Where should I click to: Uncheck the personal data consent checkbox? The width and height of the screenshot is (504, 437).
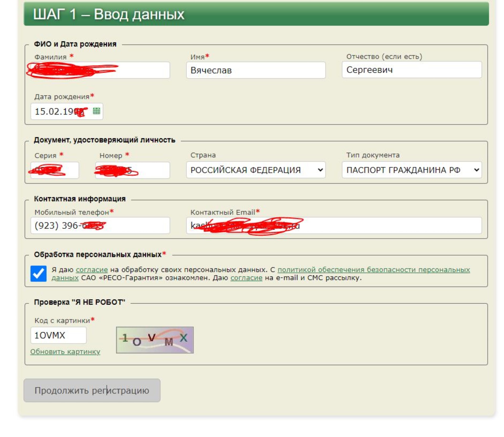pyautogui.click(x=38, y=273)
